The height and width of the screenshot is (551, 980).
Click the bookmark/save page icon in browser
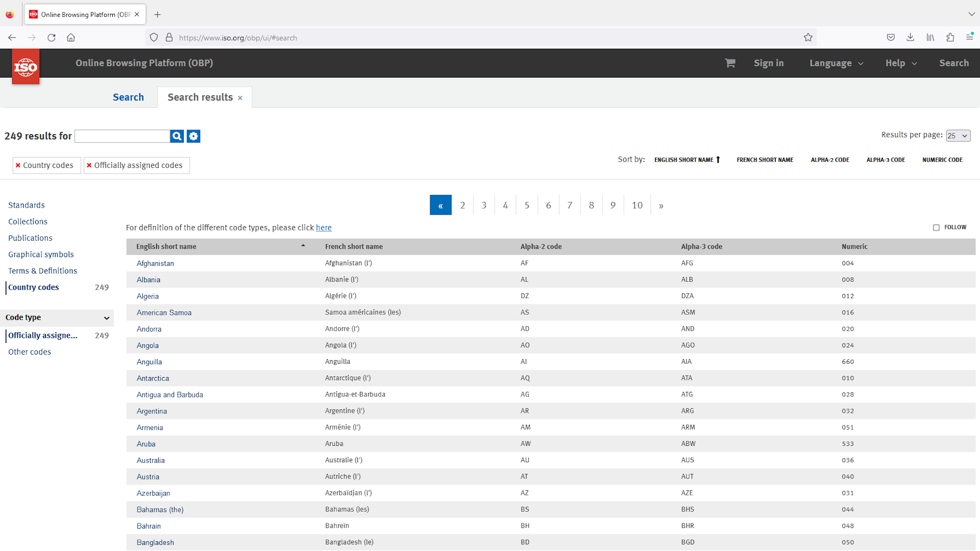tap(808, 37)
